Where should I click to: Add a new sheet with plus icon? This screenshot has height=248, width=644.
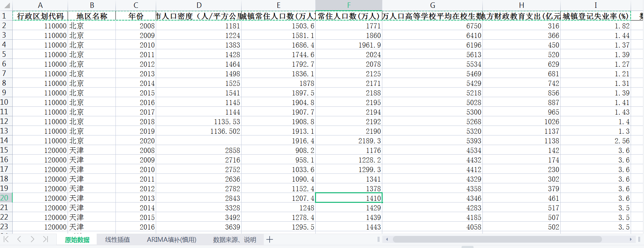[270, 239]
